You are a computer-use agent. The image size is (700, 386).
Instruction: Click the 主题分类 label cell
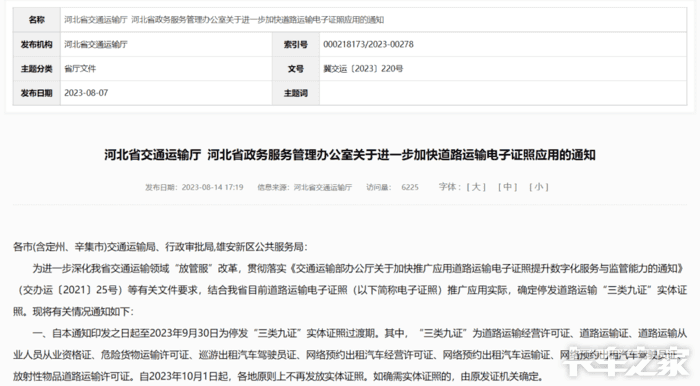(37, 69)
